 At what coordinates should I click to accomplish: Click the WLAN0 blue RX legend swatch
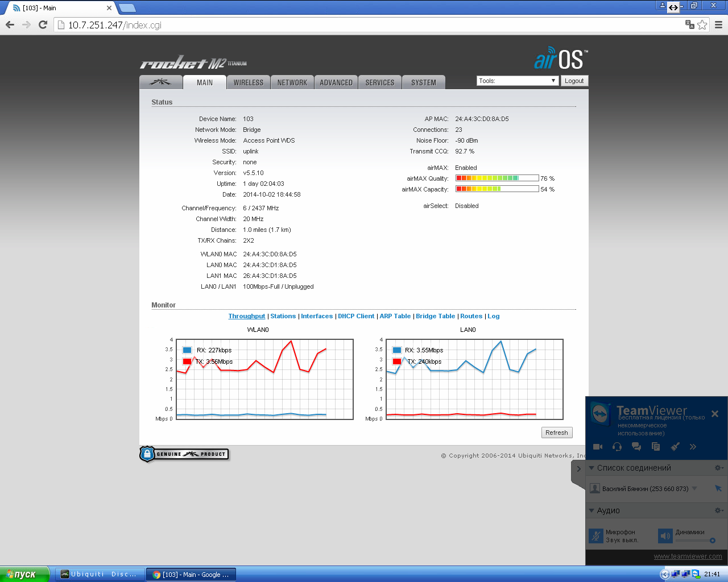(187, 350)
